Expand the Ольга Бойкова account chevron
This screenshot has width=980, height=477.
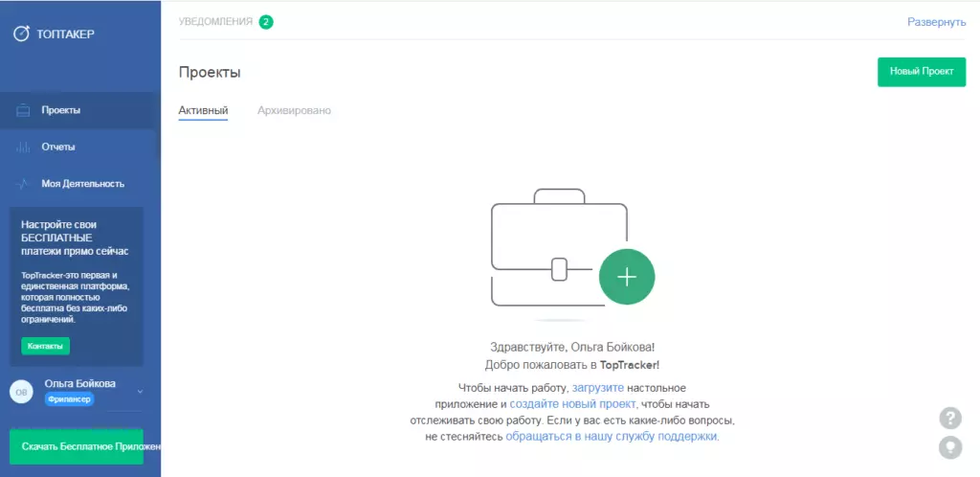[x=140, y=392]
